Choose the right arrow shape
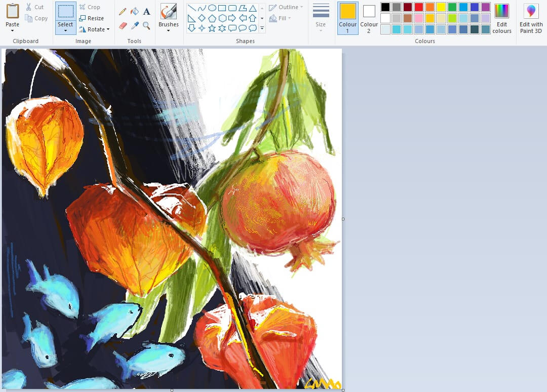Image resolution: width=547 pixels, height=392 pixels. (232, 18)
